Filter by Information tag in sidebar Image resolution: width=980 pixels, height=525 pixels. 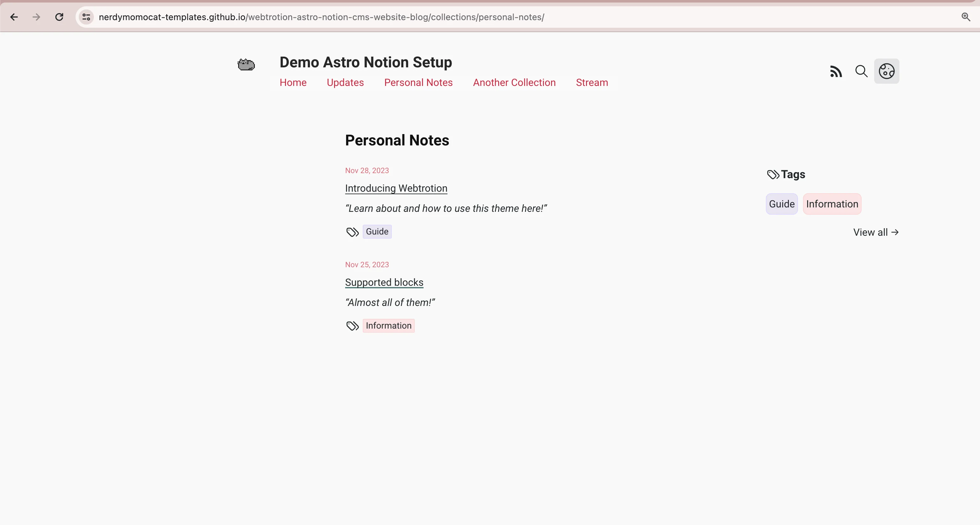[832, 204]
